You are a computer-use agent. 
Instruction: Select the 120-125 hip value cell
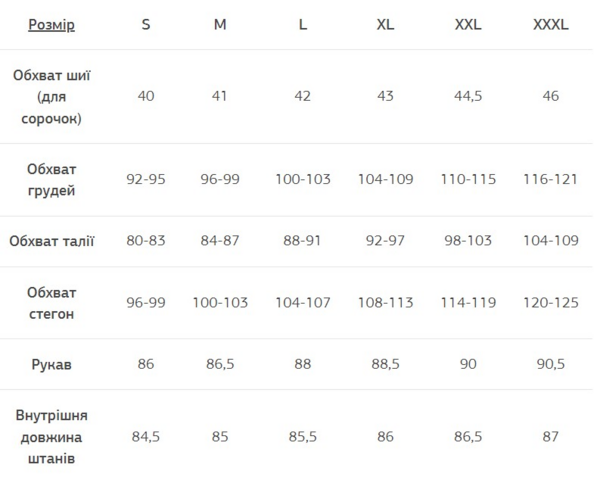(551, 303)
